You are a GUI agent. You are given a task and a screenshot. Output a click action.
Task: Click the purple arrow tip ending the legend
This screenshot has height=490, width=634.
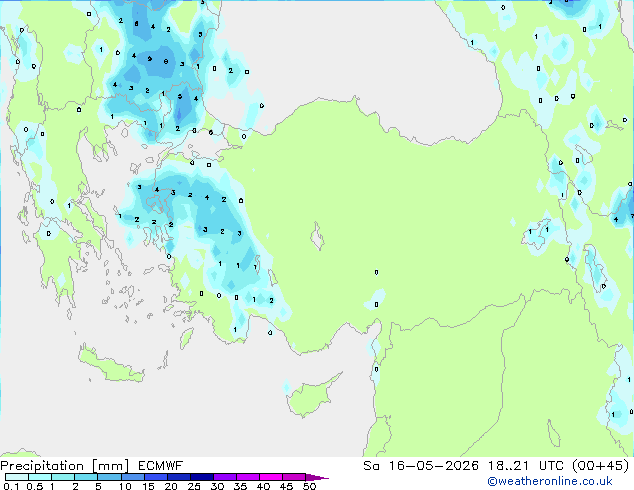[x=317, y=477]
